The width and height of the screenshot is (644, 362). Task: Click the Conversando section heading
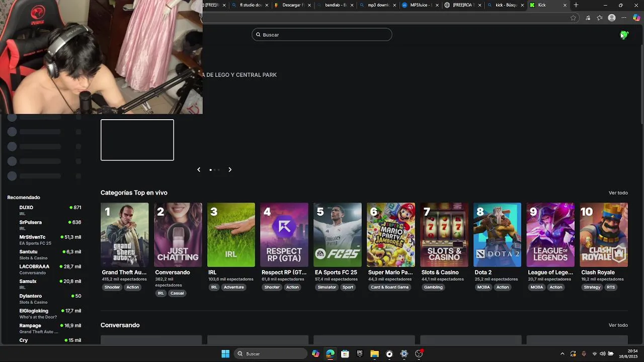tap(120, 325)
